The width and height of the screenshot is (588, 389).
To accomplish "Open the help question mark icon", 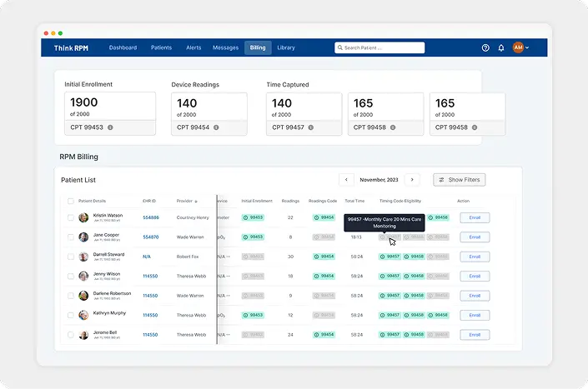I will (485, 48).
